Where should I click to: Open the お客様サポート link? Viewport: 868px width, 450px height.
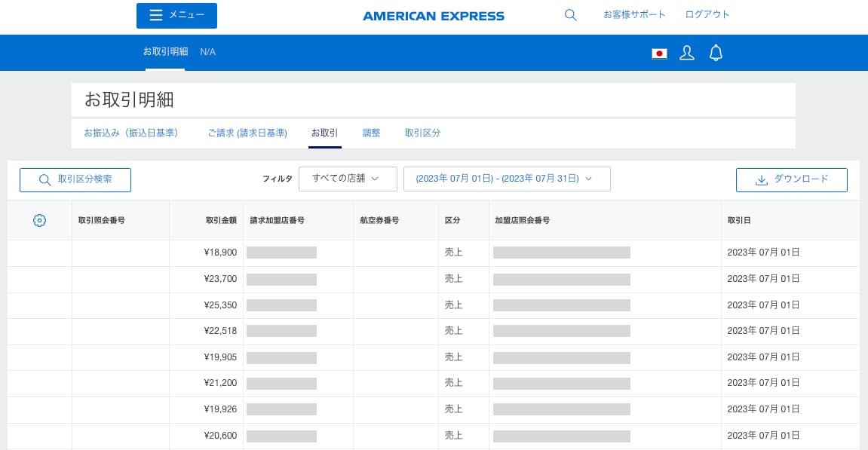634,15
